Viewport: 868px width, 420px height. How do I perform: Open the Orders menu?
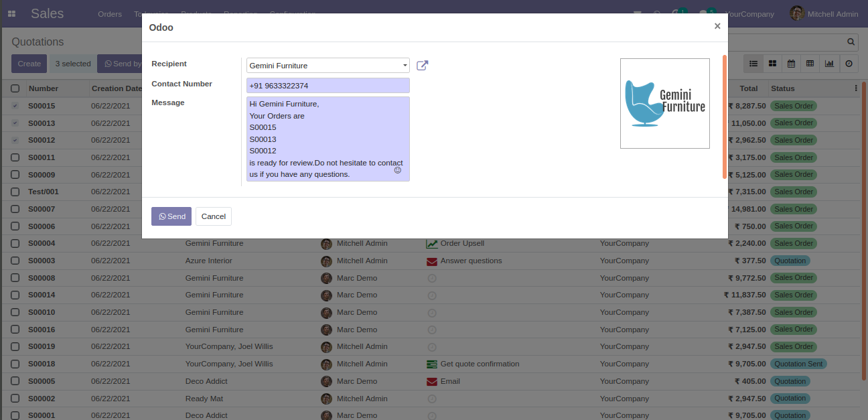tap(110, 14)
